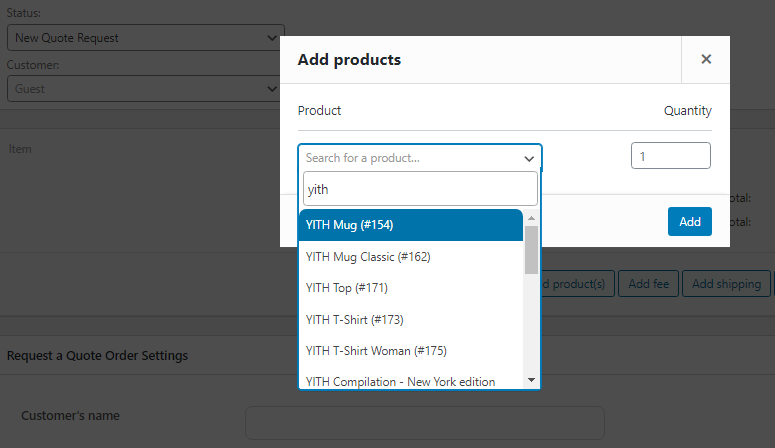
Task: Select YITH Mug (#154) from results
Action: pos(411,225)
